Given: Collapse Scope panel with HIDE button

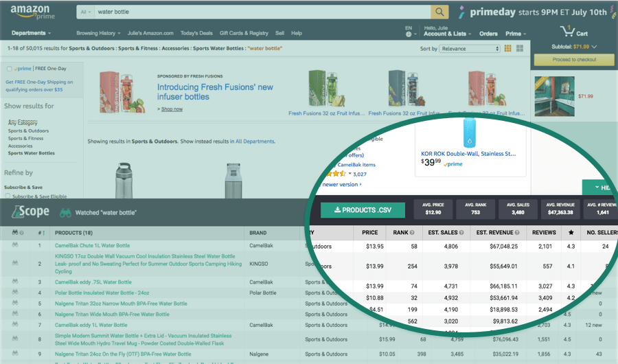Looking at the screenshot, I should pyautogui.click(x=600, y=187).
